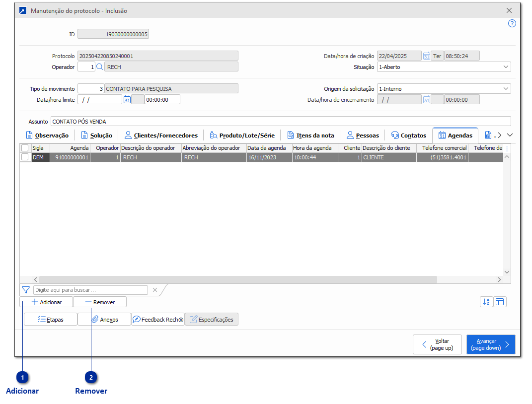The height and width of the screenshot is (404, 532).
Task: Sort by Descrição do operador column header
Action: pyautogui.click(x=151, y=148)
